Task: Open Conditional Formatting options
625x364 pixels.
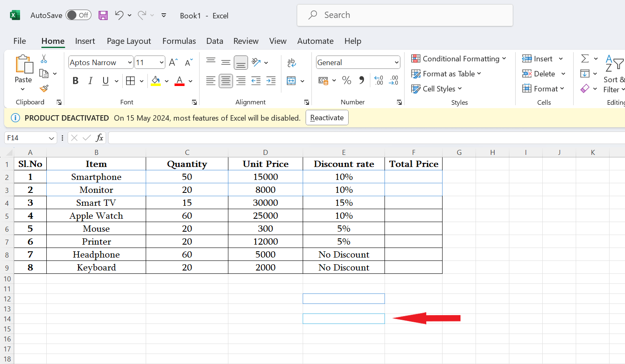Action: pos(459,58)
